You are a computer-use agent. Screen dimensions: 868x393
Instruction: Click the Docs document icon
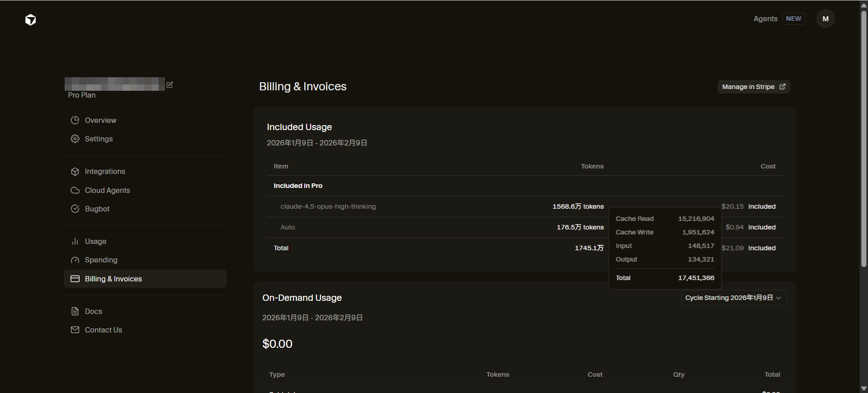click(75, 311)
